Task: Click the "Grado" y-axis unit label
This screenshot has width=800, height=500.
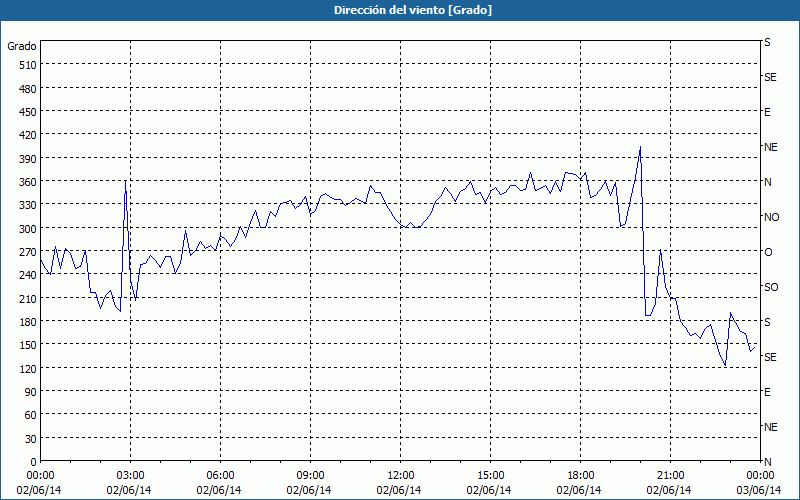Action: coord(22,46)
